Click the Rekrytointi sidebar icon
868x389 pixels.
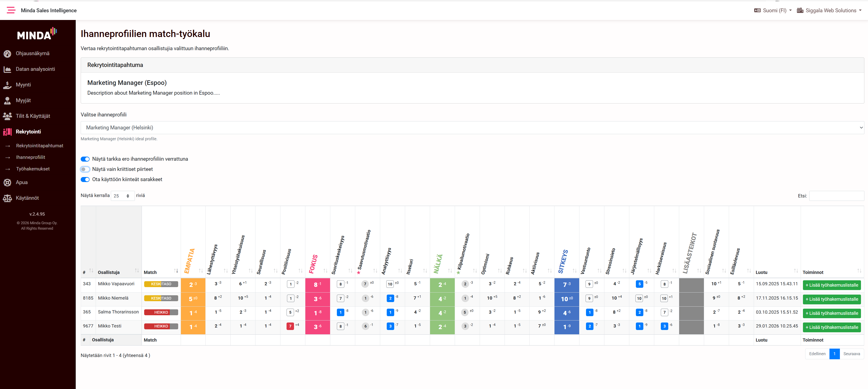7,132
